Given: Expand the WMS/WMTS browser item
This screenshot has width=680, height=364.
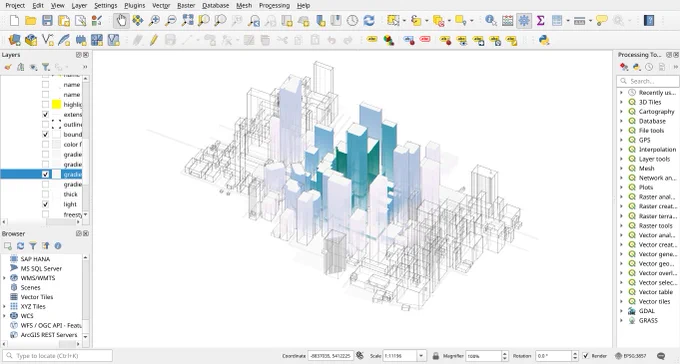Looking at the screenshot, I should [x=4, y=278].
